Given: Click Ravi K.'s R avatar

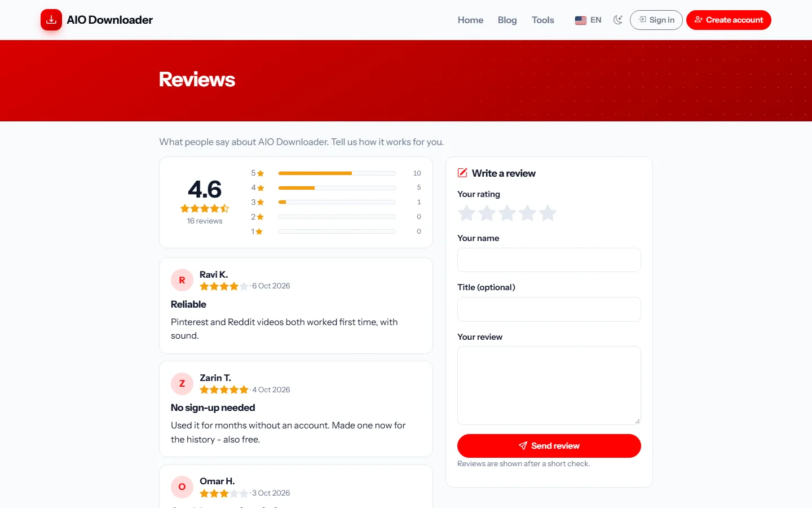Looking at the screenshot, I should click(182, 280).
